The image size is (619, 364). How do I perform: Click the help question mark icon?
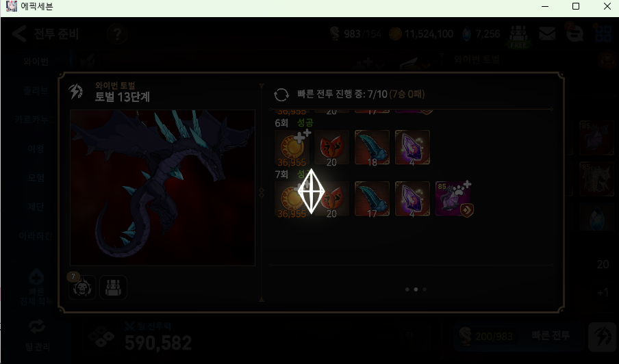coord(117,34)
